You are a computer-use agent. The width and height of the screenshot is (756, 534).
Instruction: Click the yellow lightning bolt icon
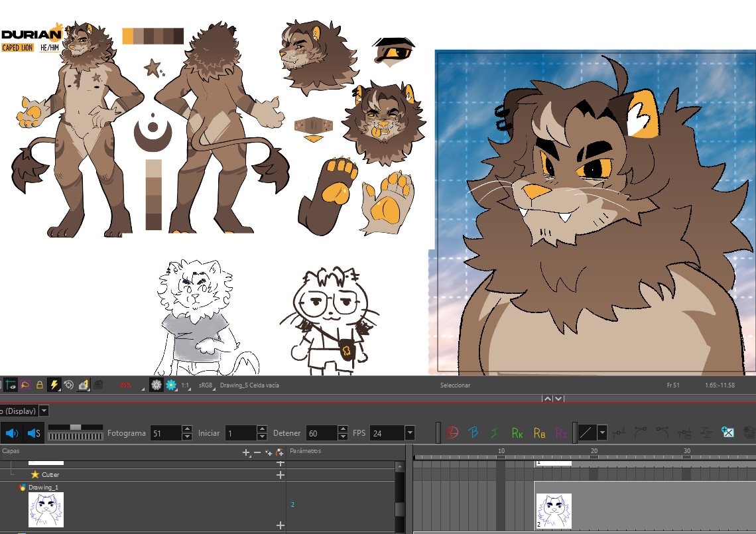click(x=54, y=385)
